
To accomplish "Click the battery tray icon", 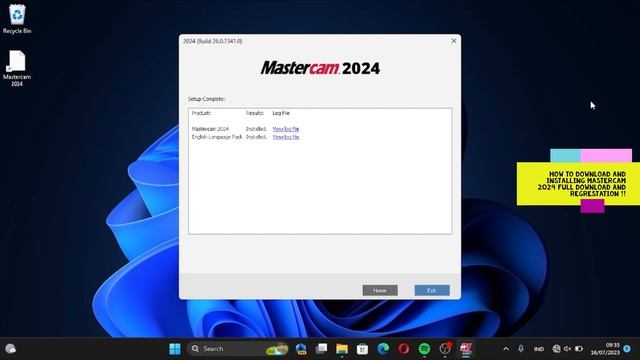I will pos(579,349).
